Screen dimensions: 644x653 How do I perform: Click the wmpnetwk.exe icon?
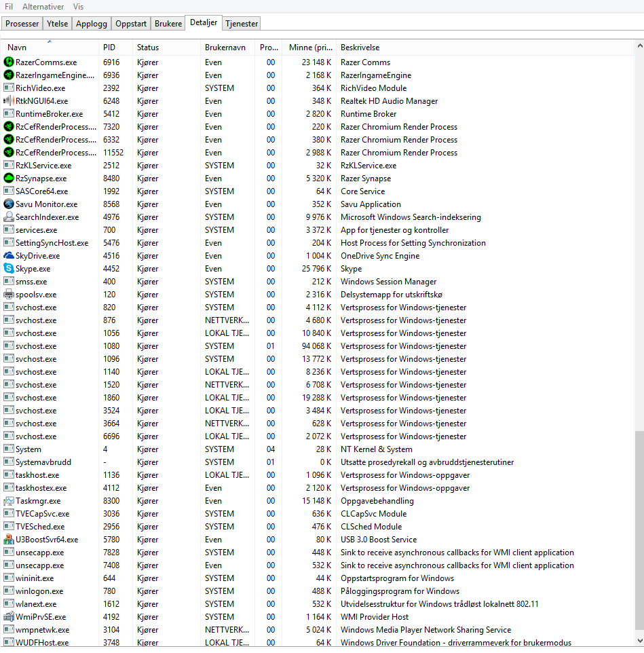[9, 630]
